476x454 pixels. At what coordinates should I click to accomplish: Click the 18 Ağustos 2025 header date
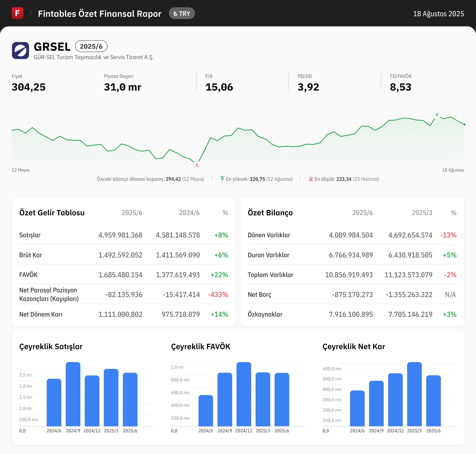tap(438, 14)
